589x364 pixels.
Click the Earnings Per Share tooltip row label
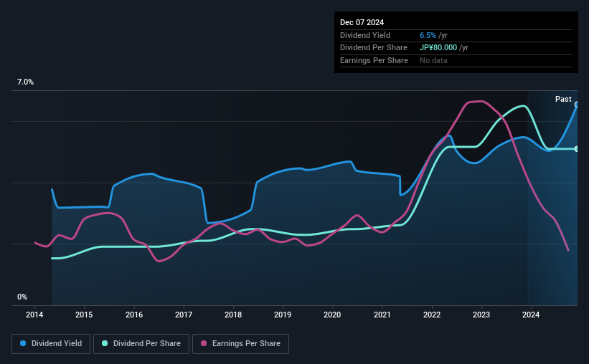coord(374,60)
